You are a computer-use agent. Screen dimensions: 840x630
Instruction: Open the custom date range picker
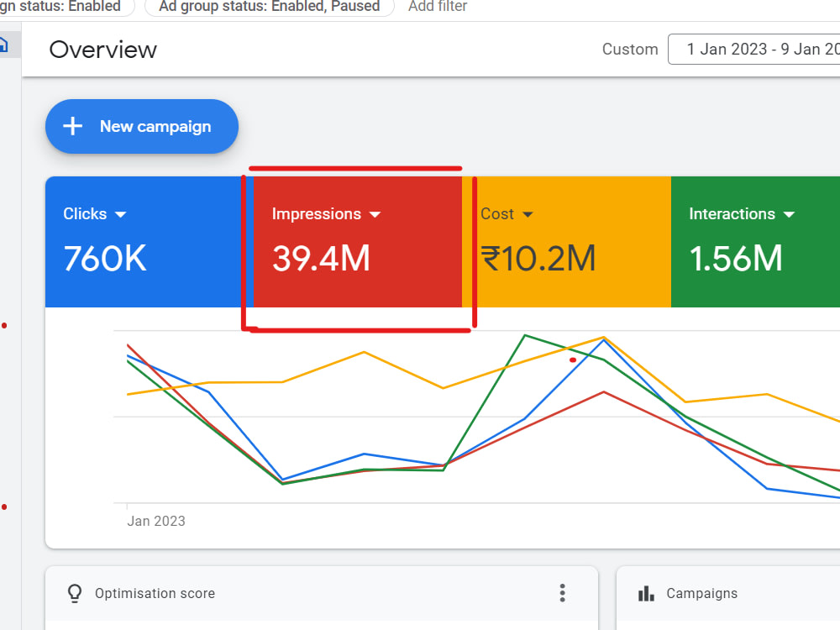(x=753, y=50)
